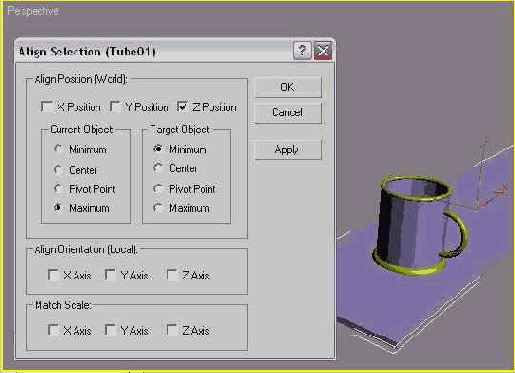Screen dimensions: 515x373
Task: Select Current Object Minimum radio button
Action: click(x=58, y=149)
